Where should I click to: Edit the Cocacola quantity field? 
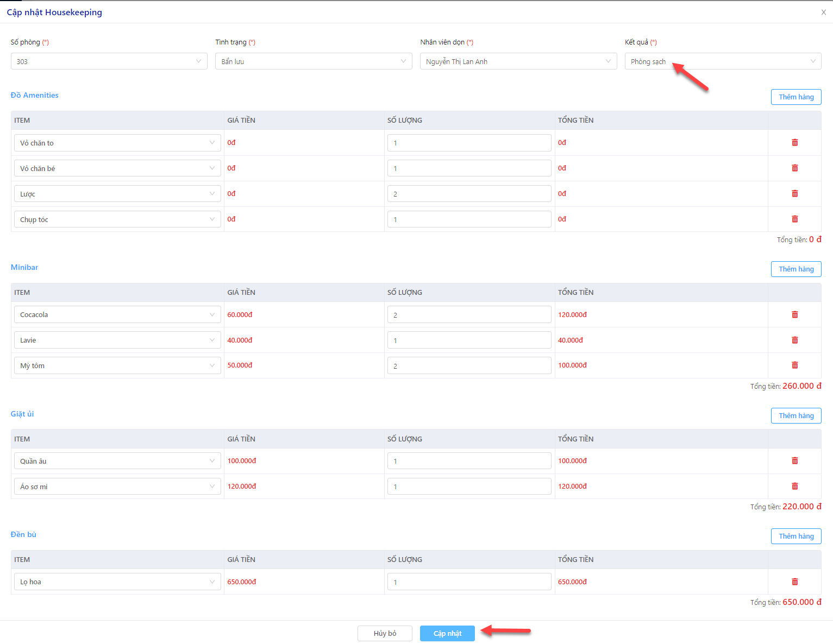469,315
